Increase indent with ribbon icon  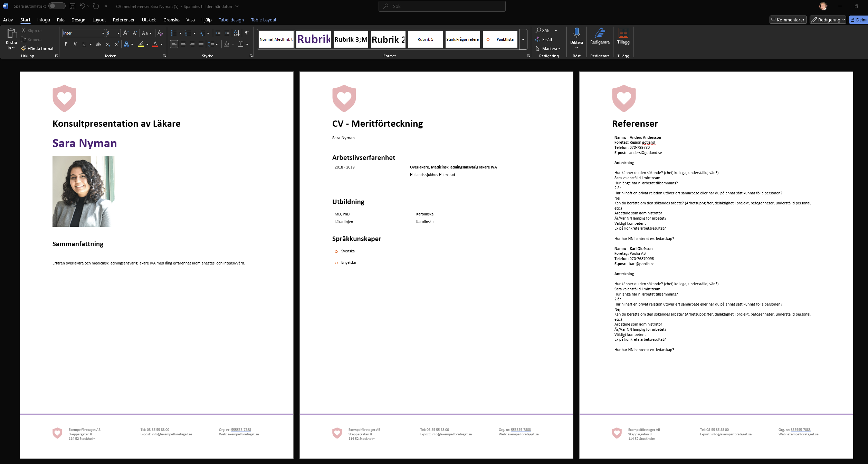(x=227, y=33)
